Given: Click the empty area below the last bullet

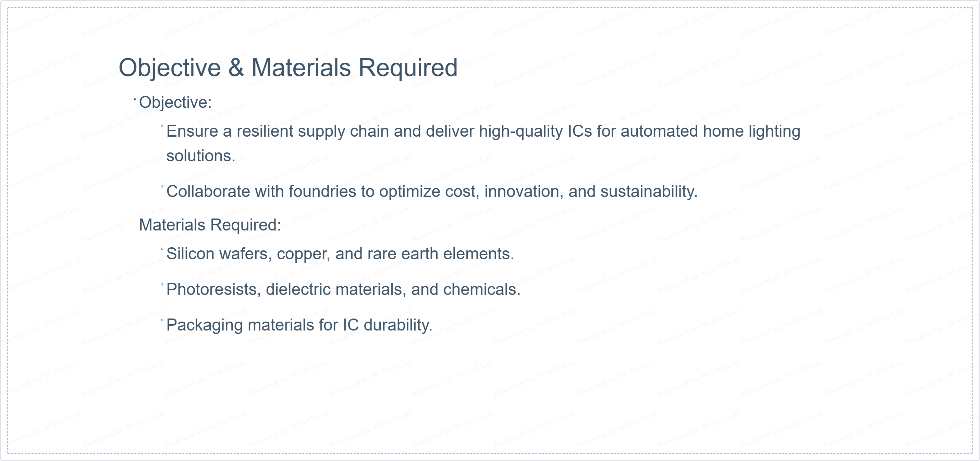Looking at the screenshot, I should pyautogui.click(x=490, y=392).
